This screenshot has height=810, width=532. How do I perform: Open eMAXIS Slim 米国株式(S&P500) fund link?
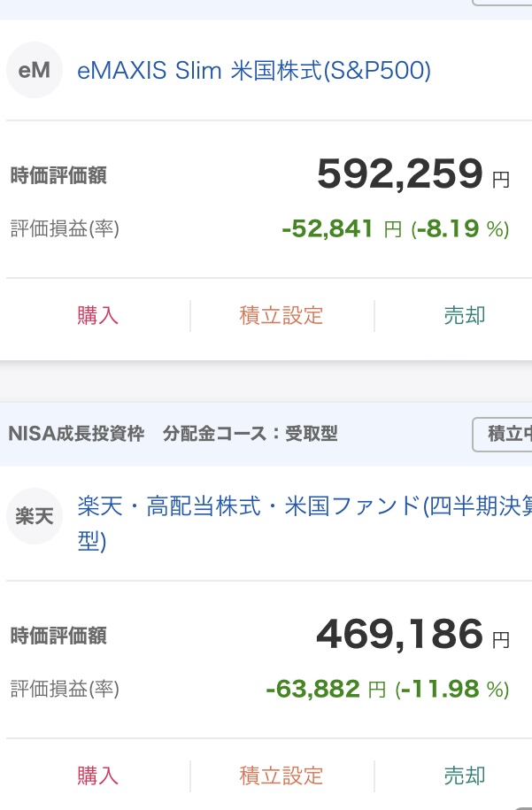pyautogui.click(x=254, y=70)
